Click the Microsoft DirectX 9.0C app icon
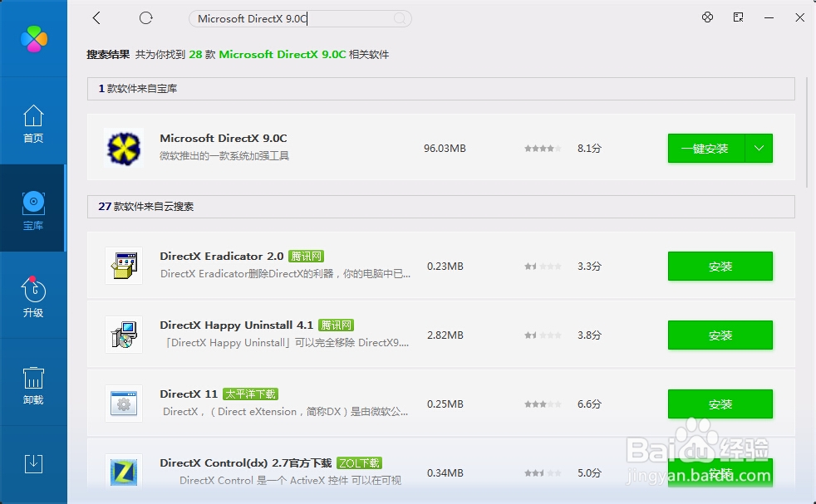 coord(124,148)
